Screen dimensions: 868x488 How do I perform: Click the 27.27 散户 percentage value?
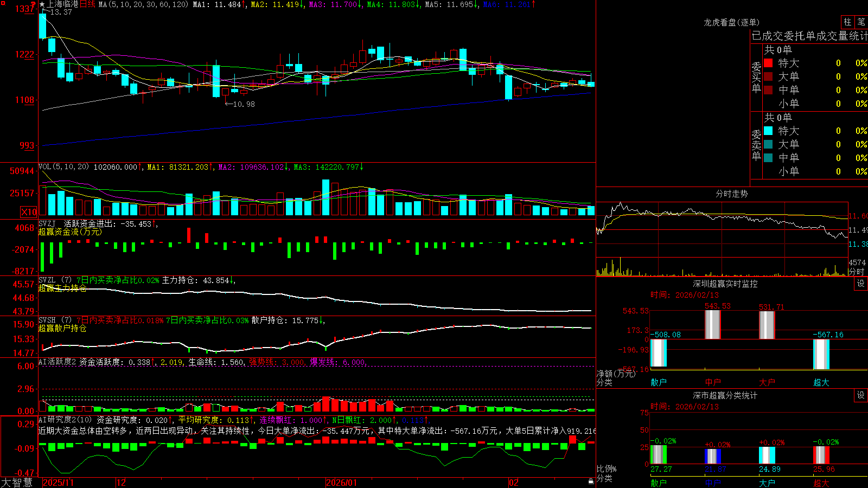661,469
